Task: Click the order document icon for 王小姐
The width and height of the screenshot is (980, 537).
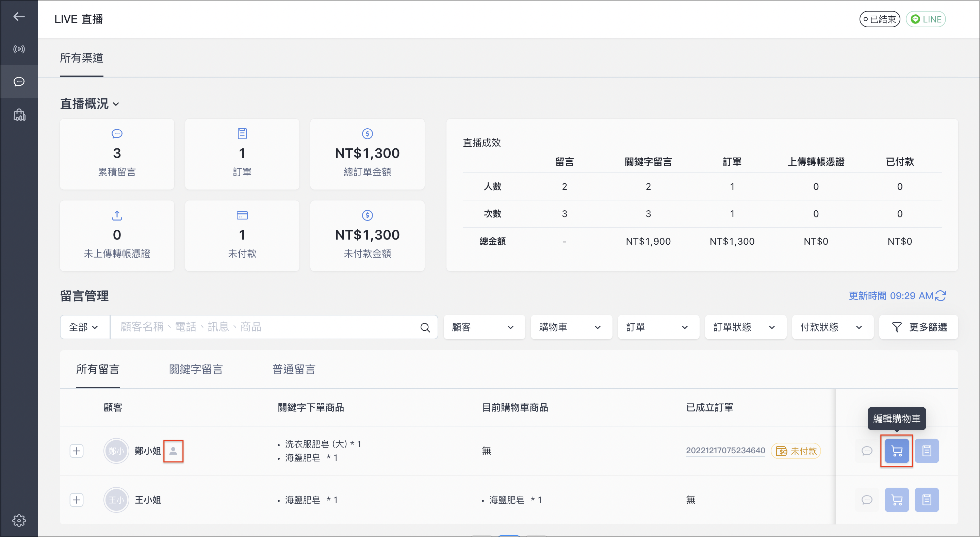Action: click(x=927, y=500)
